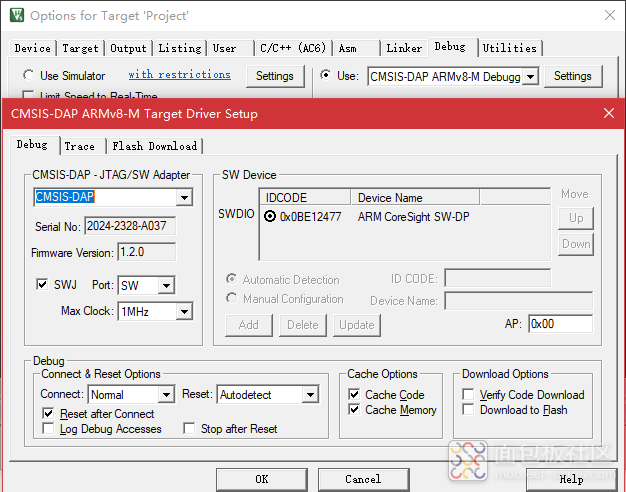Click the Cancel button
The height and width of the screenshot is (492, 626).
(363, 479)
